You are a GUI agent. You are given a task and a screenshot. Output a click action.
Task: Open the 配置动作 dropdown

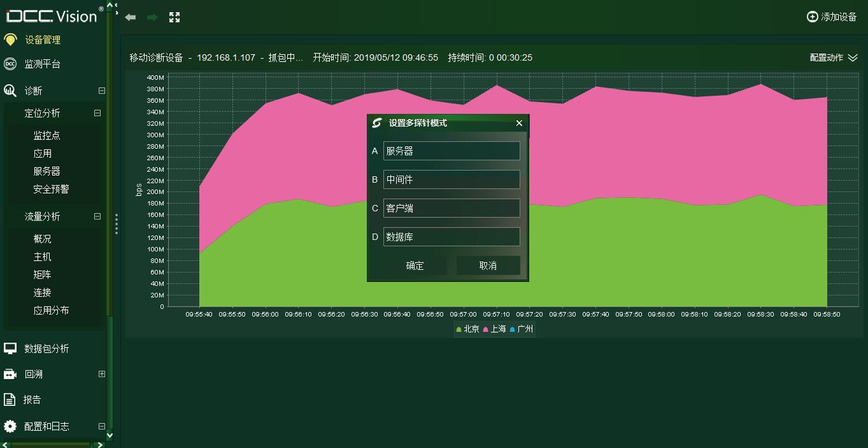(x=834, y=57)
